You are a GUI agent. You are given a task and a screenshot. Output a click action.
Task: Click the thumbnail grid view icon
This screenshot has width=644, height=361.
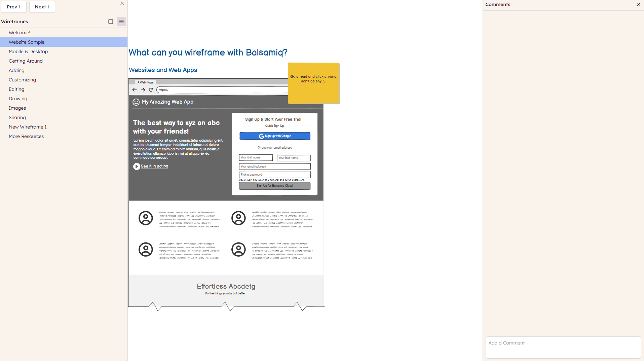click(111, 22)
